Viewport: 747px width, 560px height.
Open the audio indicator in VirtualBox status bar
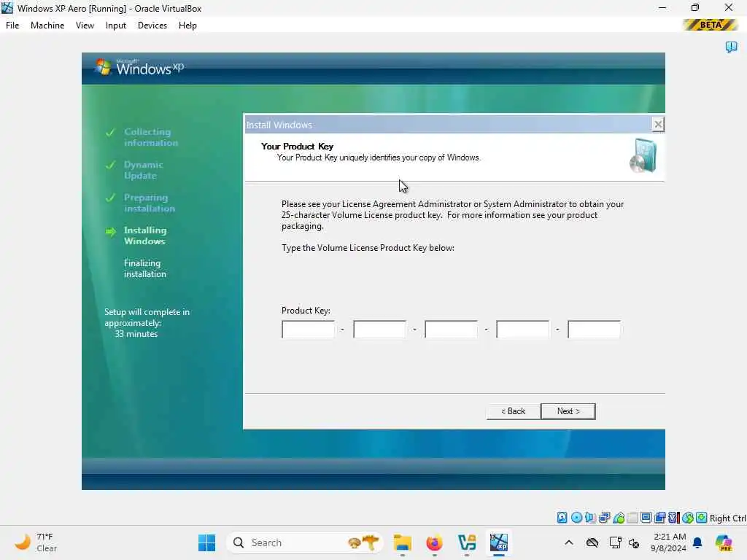(590, 518)
